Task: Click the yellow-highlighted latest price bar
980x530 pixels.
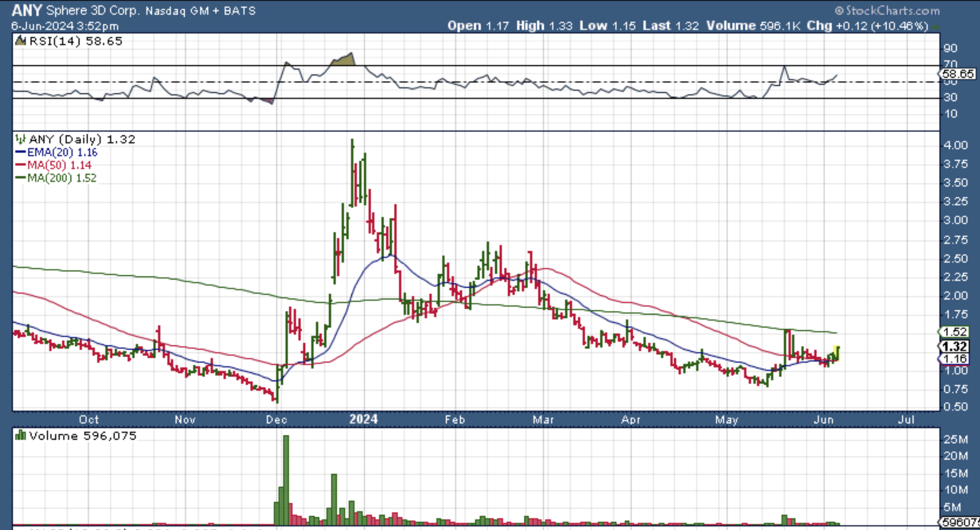Action: click(837, 353)
